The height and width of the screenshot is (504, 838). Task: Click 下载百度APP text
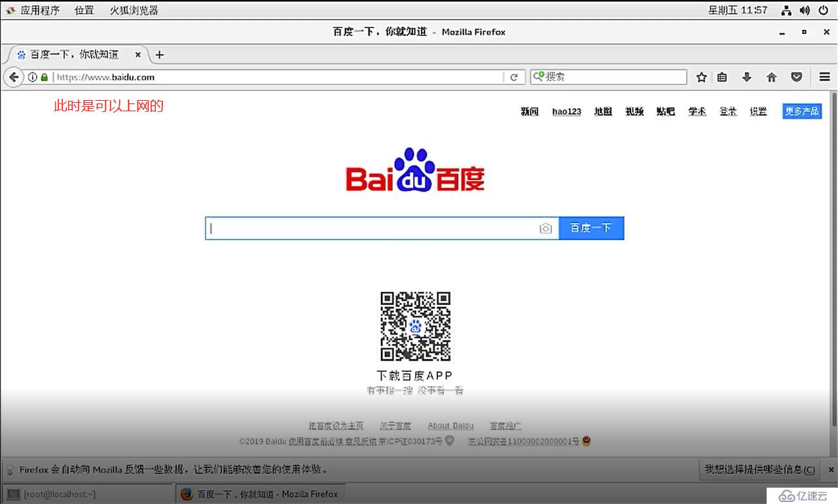pyautogui.click(x=414, y=376)
